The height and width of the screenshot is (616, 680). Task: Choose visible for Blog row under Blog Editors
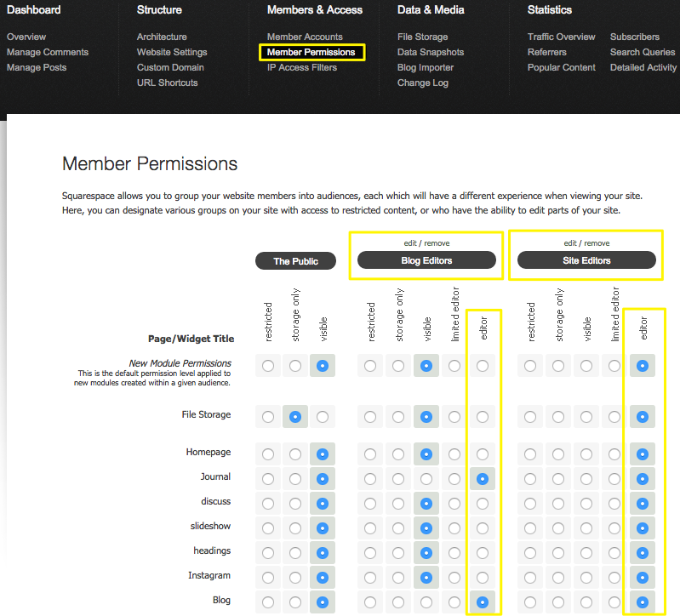[x=426, y=602]
